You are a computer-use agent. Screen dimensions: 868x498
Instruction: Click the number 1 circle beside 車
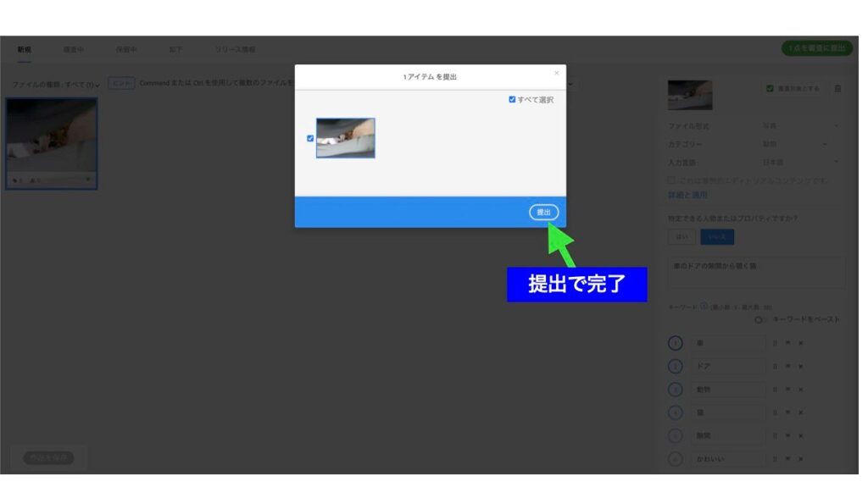675,343
